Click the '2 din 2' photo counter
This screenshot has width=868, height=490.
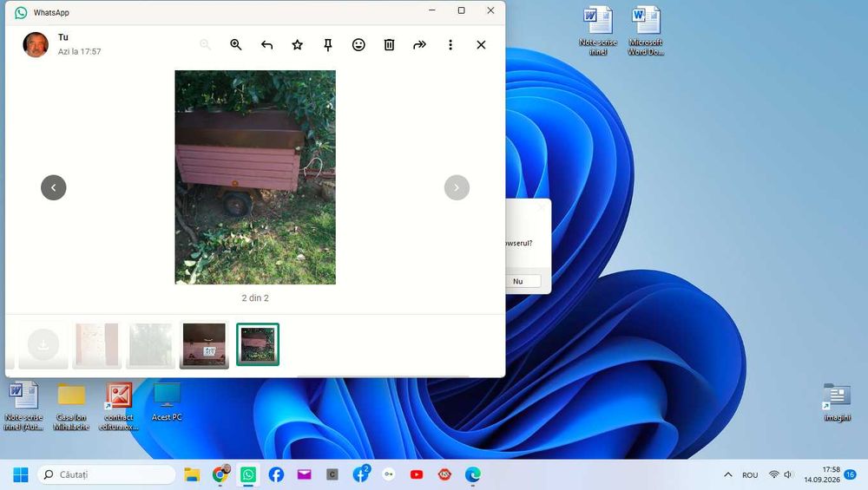255,298
